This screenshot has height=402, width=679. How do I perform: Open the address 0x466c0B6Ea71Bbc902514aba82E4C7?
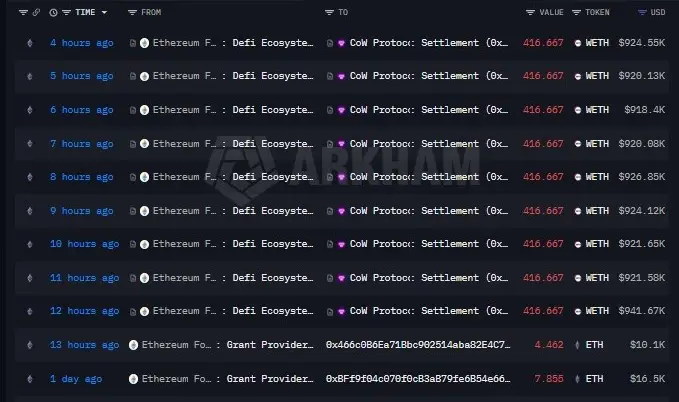418,345
